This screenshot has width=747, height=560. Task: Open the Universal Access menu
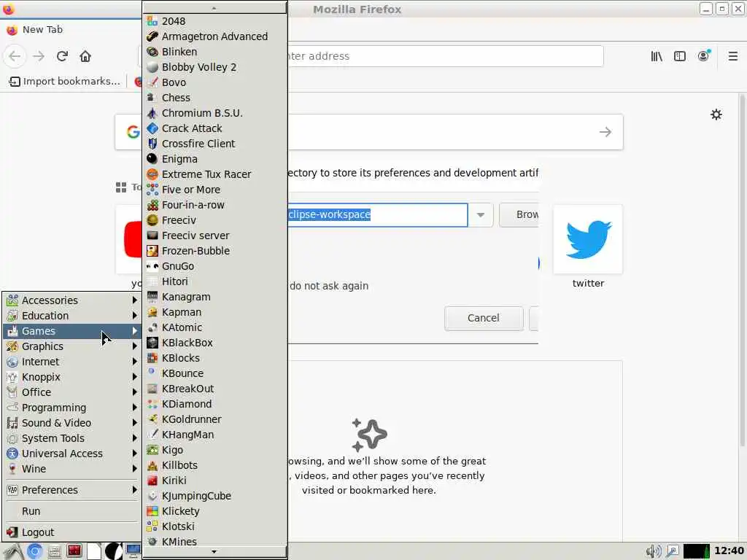pos(72,454)
